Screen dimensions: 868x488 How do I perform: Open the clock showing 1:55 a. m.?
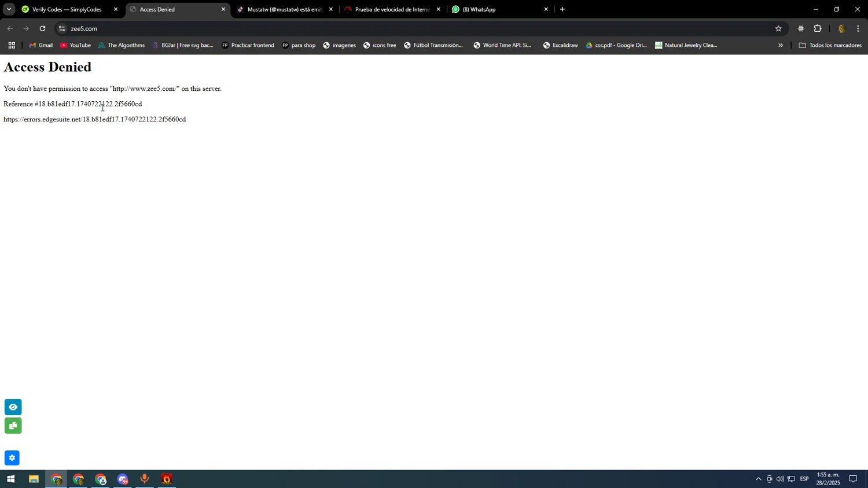tap(828, 479)
